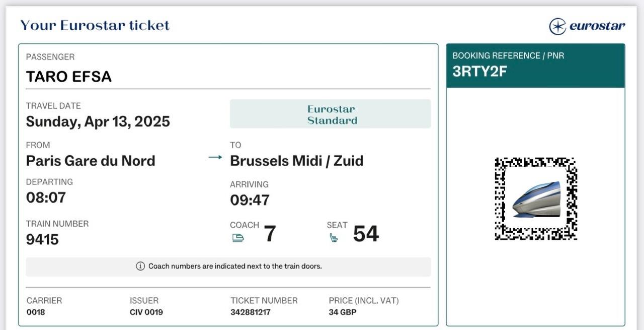644x330 pixels.
Task: Click the price 34 GBP
Action: tap(342, 312)
